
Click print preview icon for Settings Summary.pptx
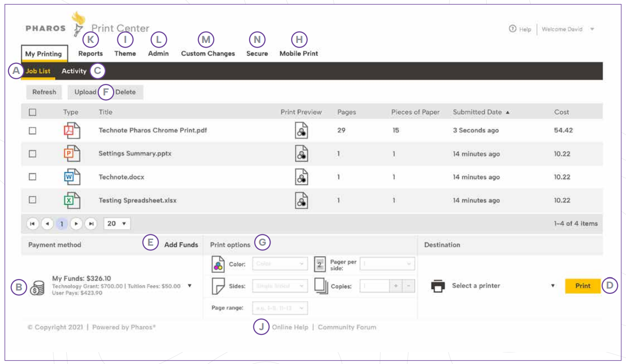click(x=301, y=154)
